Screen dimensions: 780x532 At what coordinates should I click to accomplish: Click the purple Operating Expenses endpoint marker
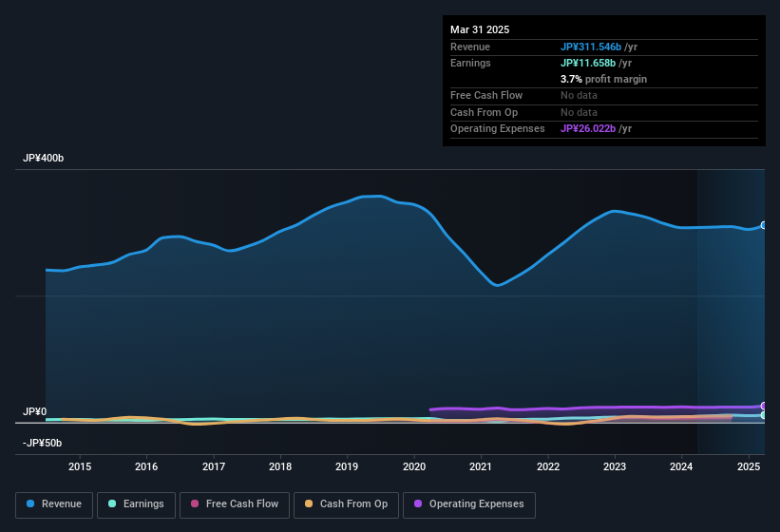tap(764, 406)
